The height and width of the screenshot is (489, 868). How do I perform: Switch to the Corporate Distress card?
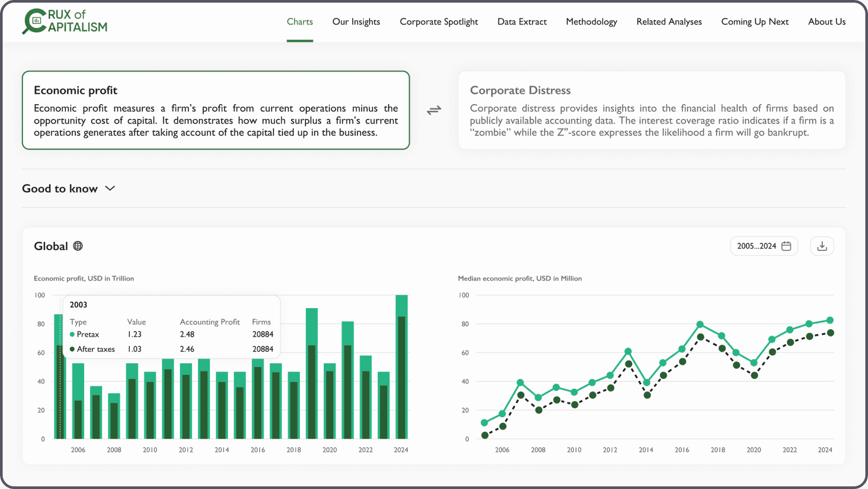(x=651, y=110)
